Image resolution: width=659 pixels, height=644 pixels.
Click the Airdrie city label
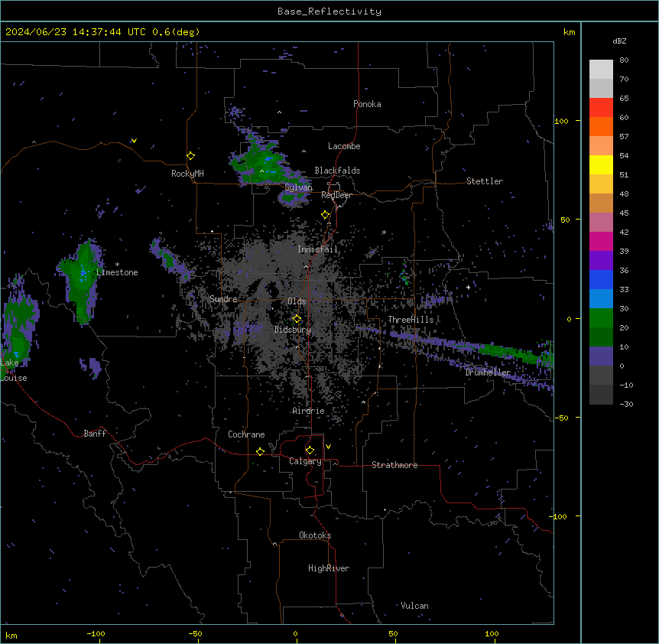pos(308,411)
